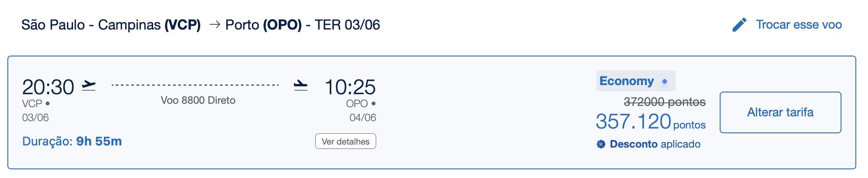
Task: Click the 10:25 arrival time
Action: point(350,87)
